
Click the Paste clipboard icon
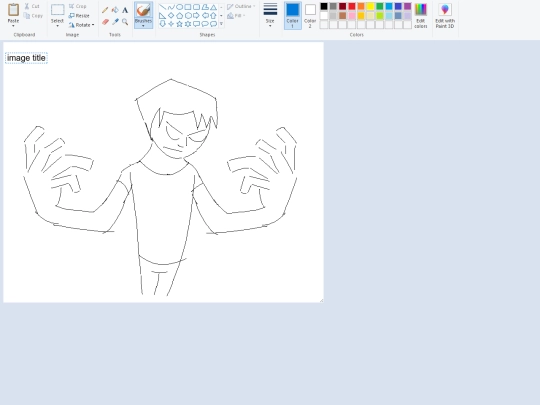click(x=13, y=10)
